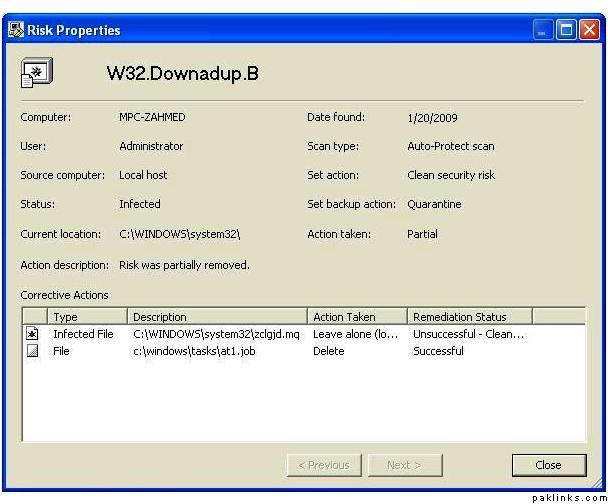Minimize the Risk Properties window
The width and height of the screenshot is (608, 504).
click(x=544, y=30)
